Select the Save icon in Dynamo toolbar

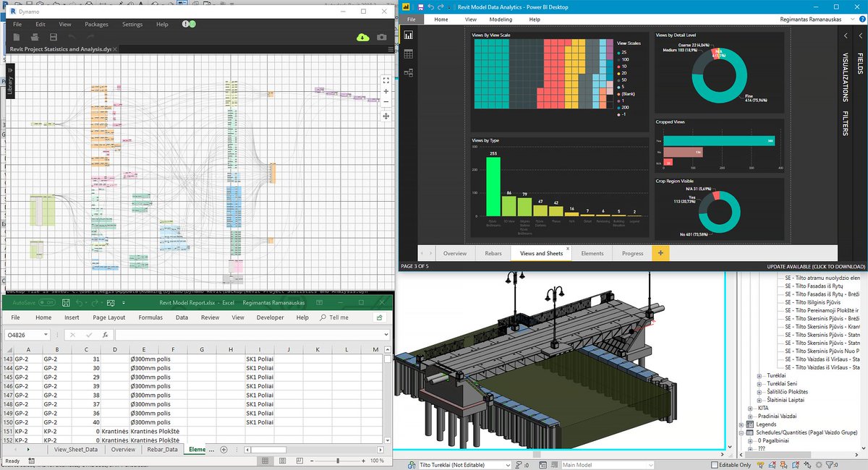tap(52, 37)
